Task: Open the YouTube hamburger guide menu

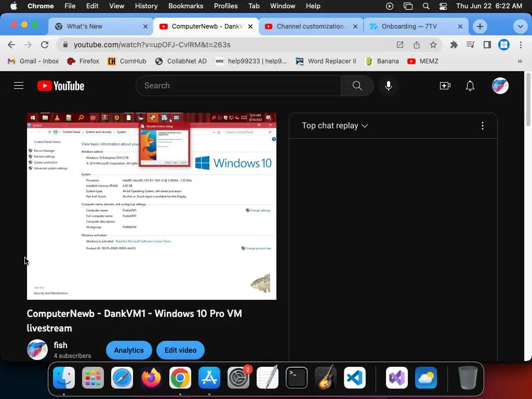Action: 19,86
